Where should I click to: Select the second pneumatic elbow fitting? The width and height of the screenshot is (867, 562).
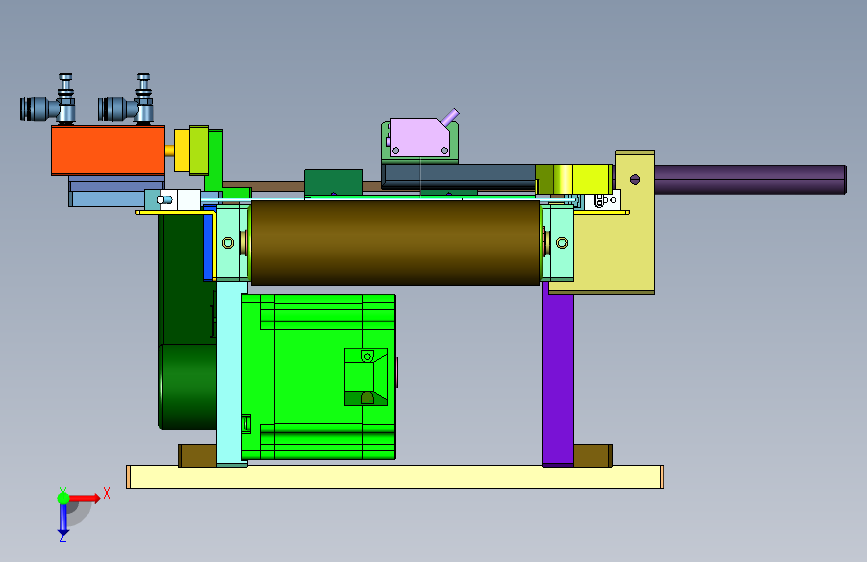(x=126, y=100)
